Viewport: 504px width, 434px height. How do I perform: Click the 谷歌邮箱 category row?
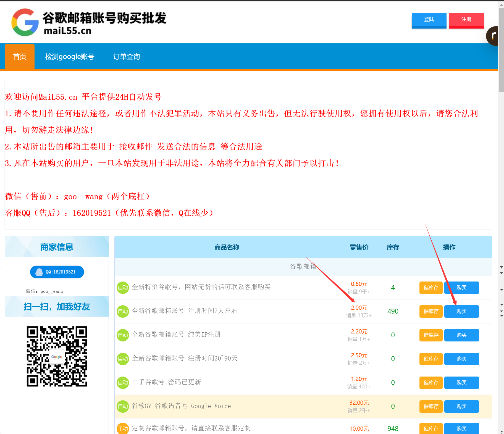click(303, 267)
